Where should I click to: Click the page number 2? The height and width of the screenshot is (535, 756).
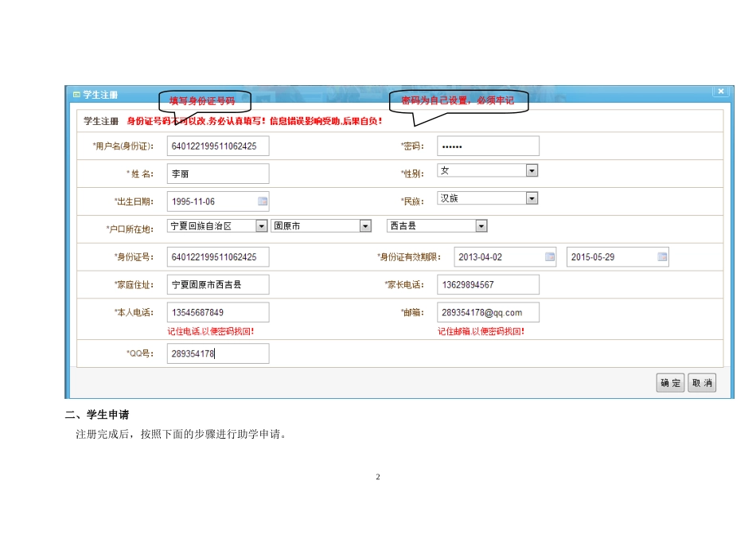(x=378, y=477)
